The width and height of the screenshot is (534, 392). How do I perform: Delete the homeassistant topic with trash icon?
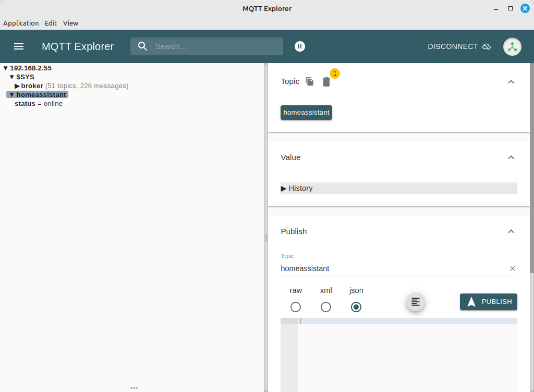tap(326, 82)
